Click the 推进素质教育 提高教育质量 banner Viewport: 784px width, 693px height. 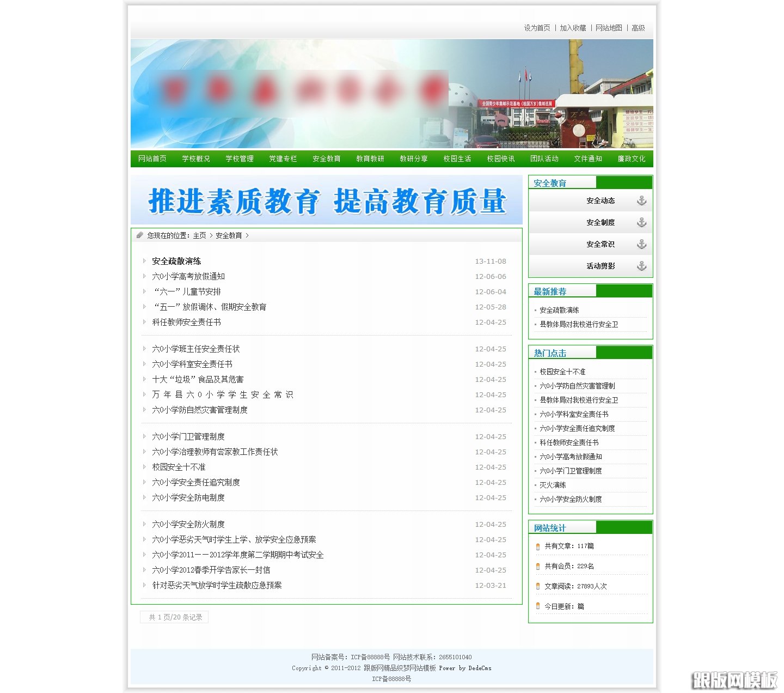point(327,200)
